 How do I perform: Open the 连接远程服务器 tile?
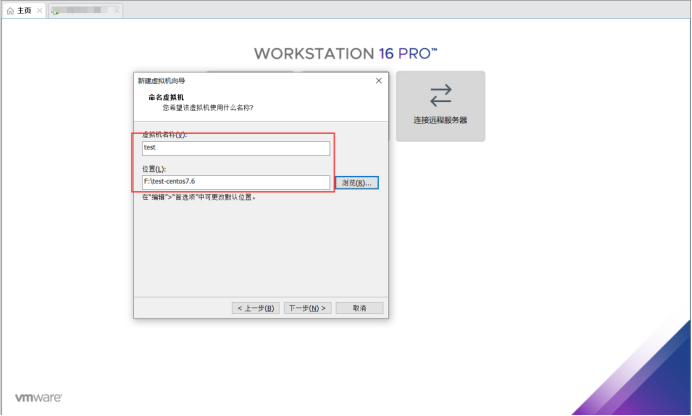tap(440, 106)
